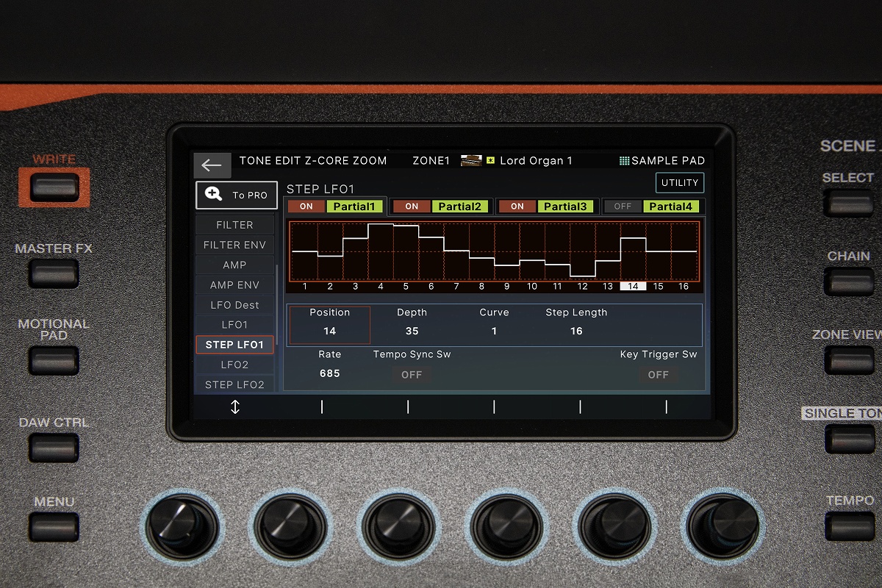Select the Depth value 35

pyautogui.click(x=412, y=331)
